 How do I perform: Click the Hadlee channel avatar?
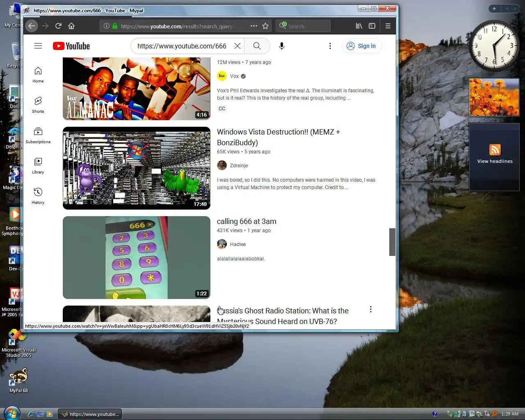pyautogui.click(x=222, y=244)
